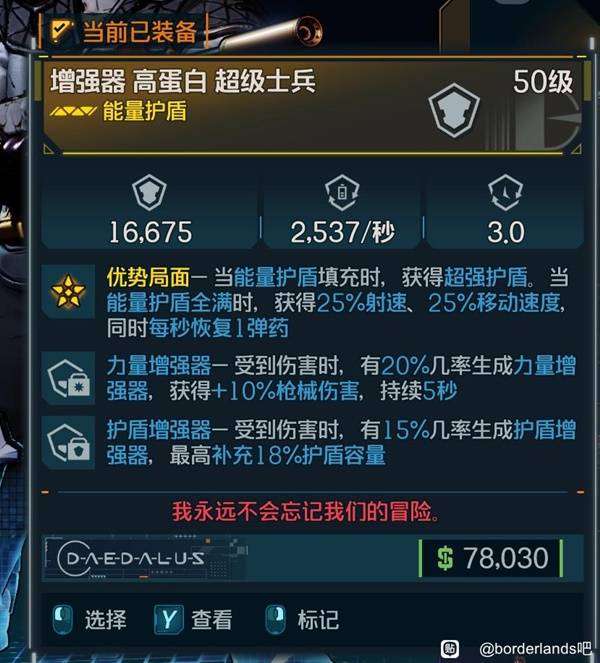The width and height of the screenshot is (600, 663).
Task: Click the equipped checkmark icon beside 当前已装备
Action: coord(61,31)
